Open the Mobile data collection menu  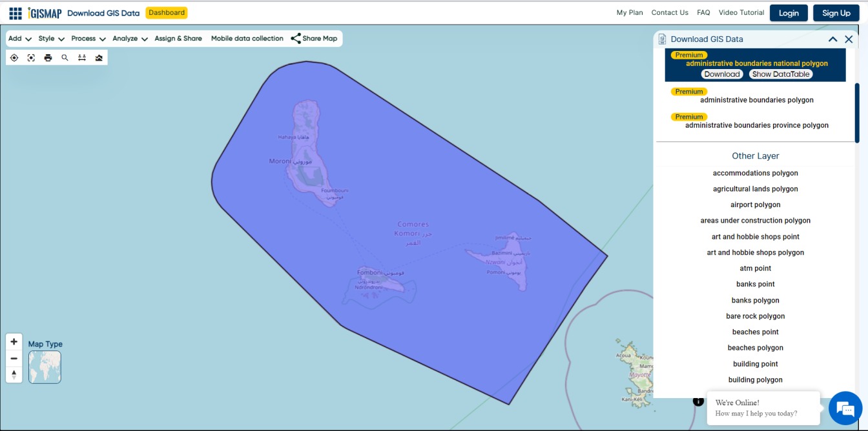[x=247, y=38]
